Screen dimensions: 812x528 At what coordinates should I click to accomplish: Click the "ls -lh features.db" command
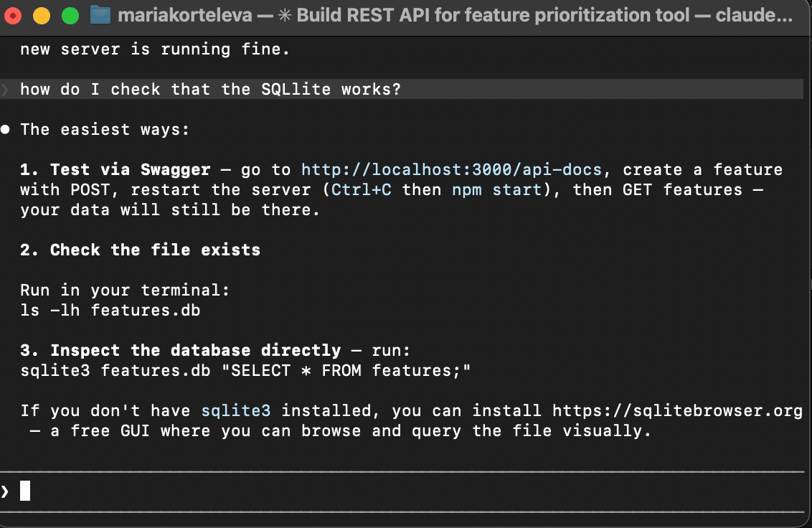point(110,311)
